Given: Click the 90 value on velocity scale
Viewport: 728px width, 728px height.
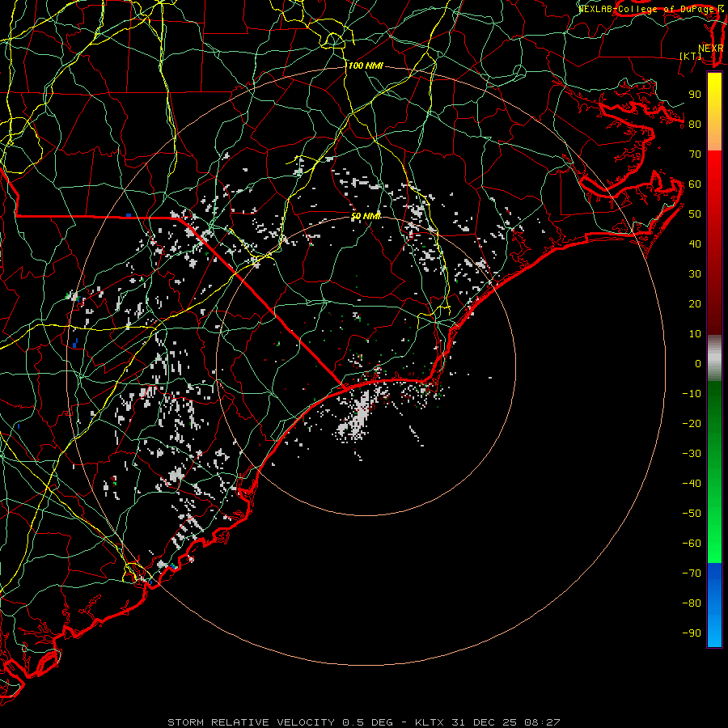Looking at the screenshot, I should (695, 95).
